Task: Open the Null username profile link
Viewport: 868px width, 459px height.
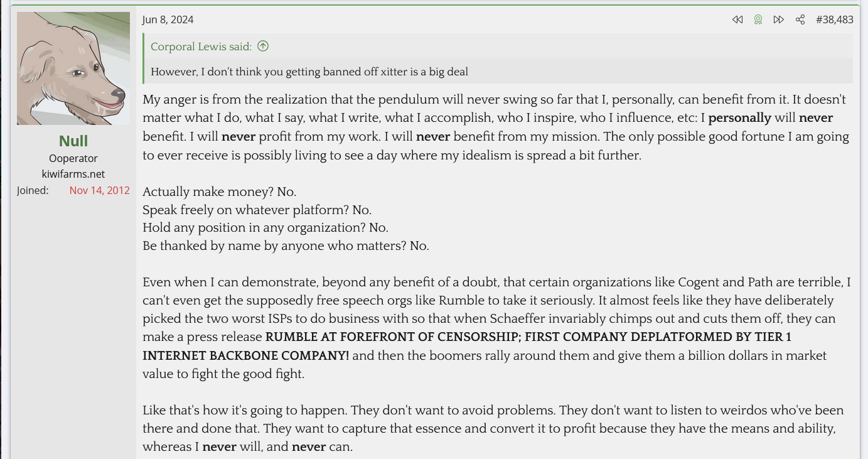Action: click(73, 141)
